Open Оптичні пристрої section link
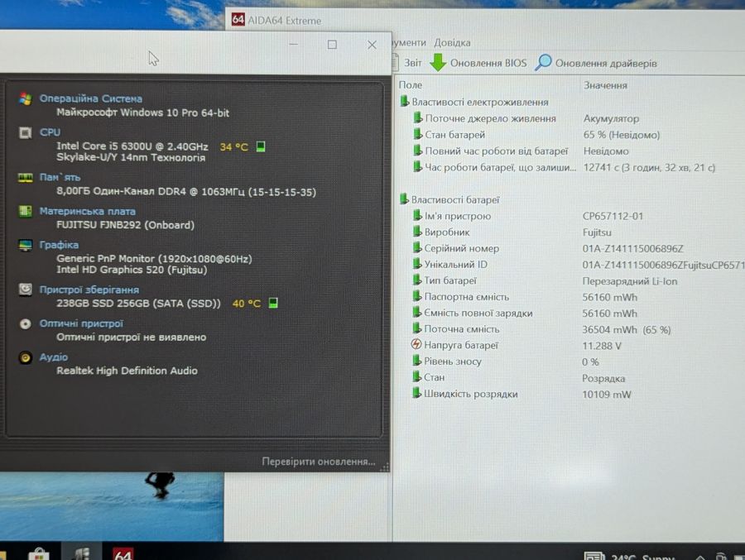The width and height of the screenshot is (745, 560). pyautogui.click(x=81, y=323)
